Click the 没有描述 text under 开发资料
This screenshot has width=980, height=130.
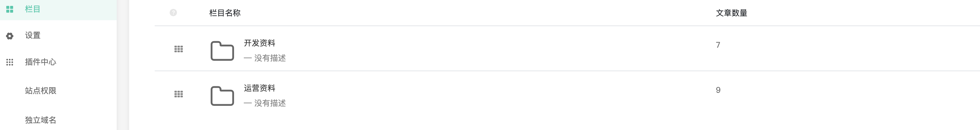[x=270, y=58]
